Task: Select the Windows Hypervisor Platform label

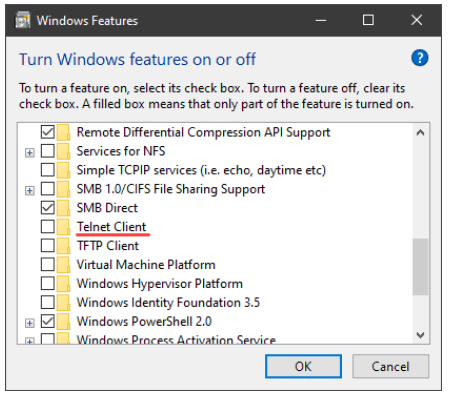Action: tap(160, 284)
